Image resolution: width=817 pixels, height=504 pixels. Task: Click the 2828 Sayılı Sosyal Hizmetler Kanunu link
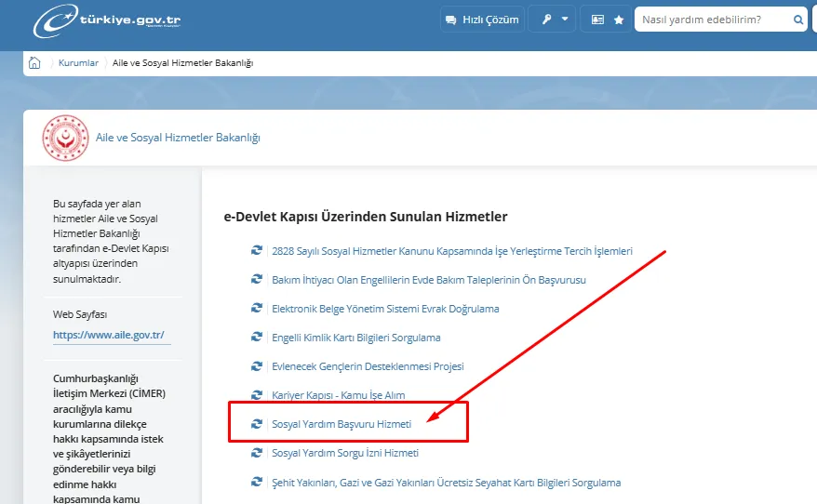(x=451, y=251)
